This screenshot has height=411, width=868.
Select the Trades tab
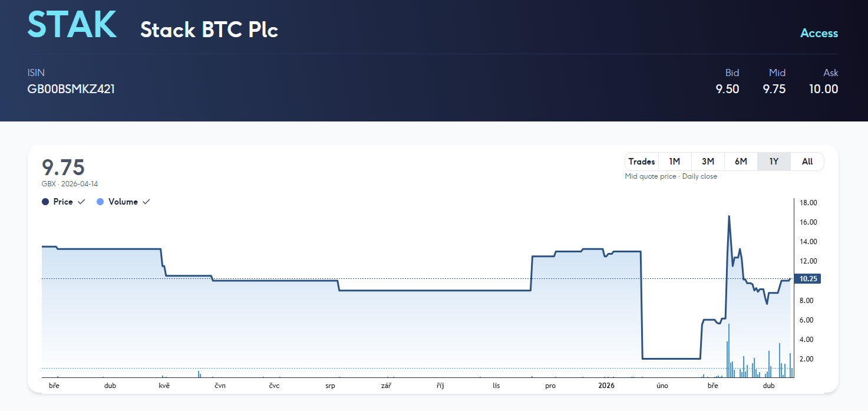[x=642, y=162]
